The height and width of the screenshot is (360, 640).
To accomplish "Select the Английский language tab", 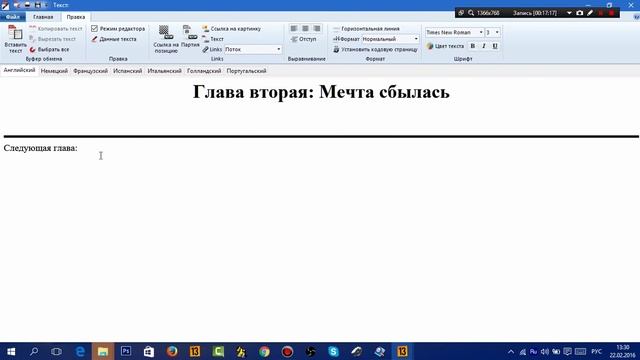I will [x=19, y=70].
